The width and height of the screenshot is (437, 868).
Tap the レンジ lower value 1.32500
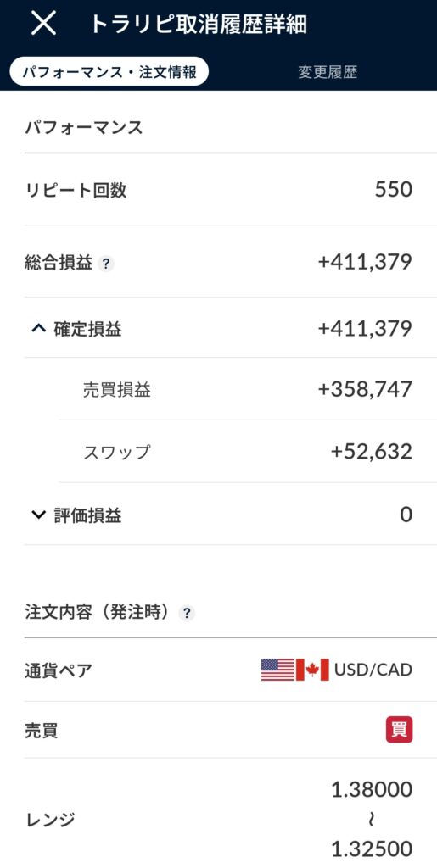[372, 849]
